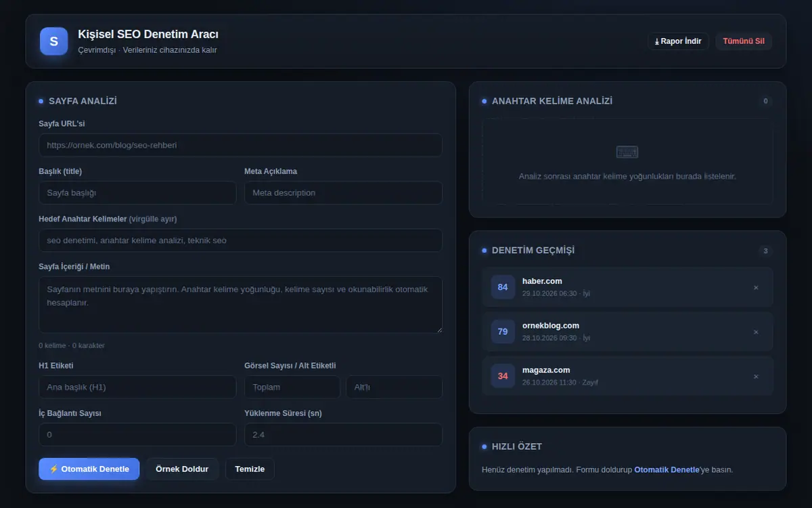Click the keyword count badge showing 0
Screen dimensions: 812x508
pyautogui.click(x=765, y=101)
